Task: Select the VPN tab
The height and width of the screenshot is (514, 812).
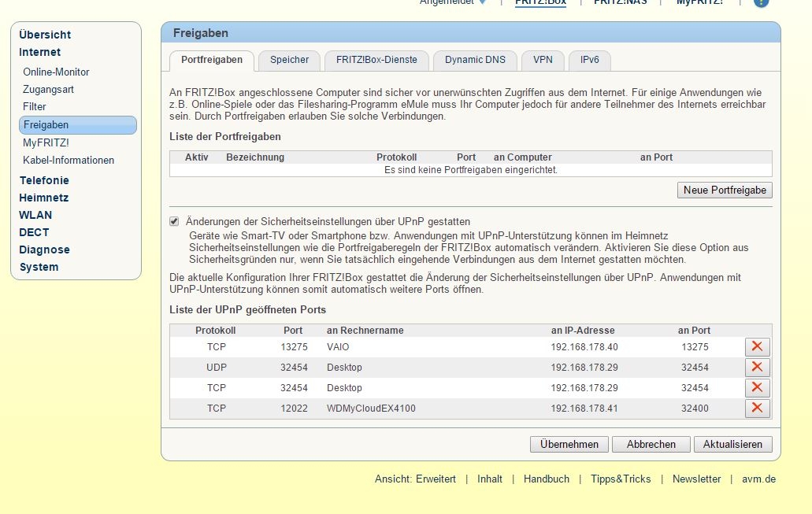Action: (543, 60)
